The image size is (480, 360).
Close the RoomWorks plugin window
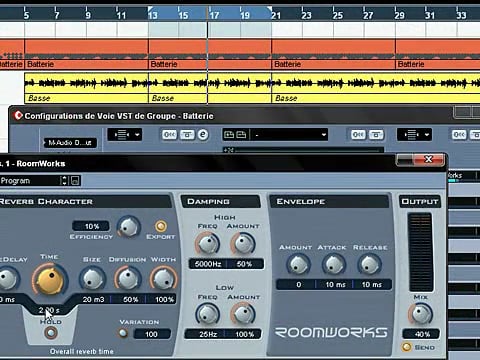coord(429,159)
